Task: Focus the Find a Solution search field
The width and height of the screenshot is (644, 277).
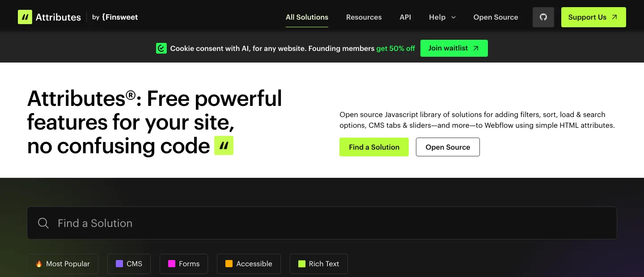Action: click(x=322, y=223)
